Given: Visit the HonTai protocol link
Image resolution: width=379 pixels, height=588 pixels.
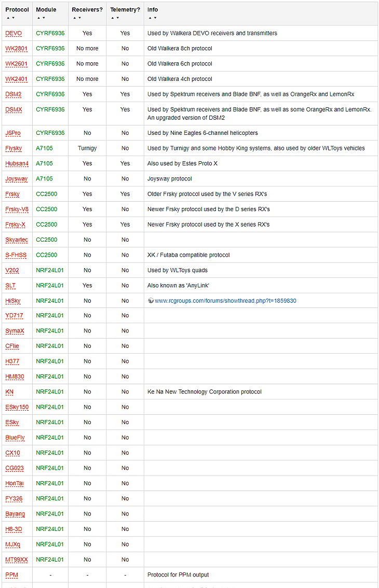Looking at the screenshot, I should (x=15, y=483).
